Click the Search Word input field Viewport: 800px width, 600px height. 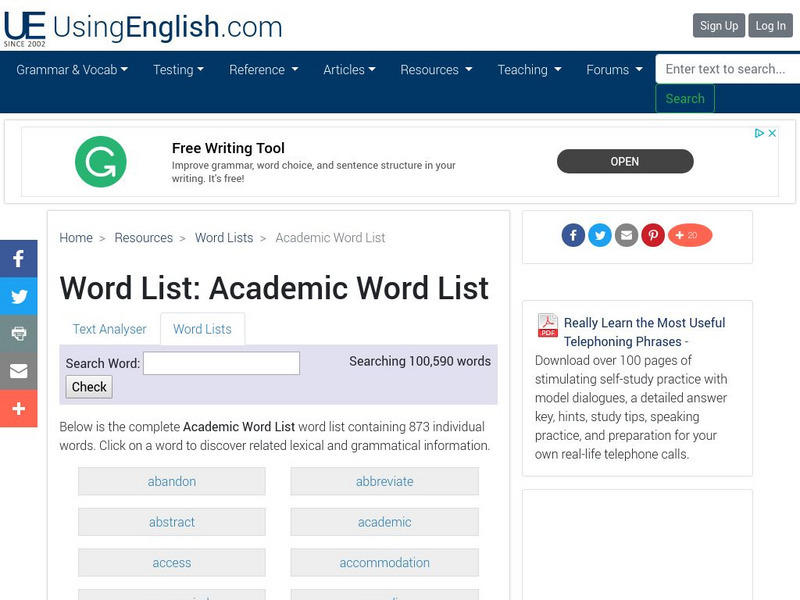(221, 363)
